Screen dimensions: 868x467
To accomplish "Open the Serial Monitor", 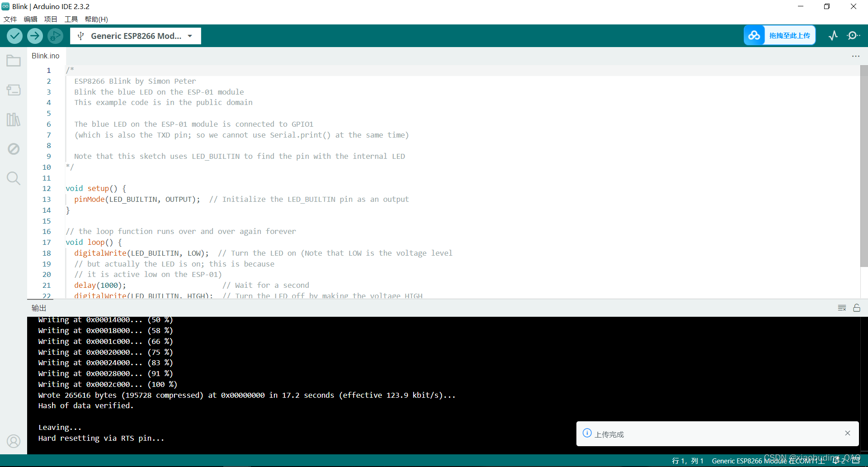I will tap(853, 35).
